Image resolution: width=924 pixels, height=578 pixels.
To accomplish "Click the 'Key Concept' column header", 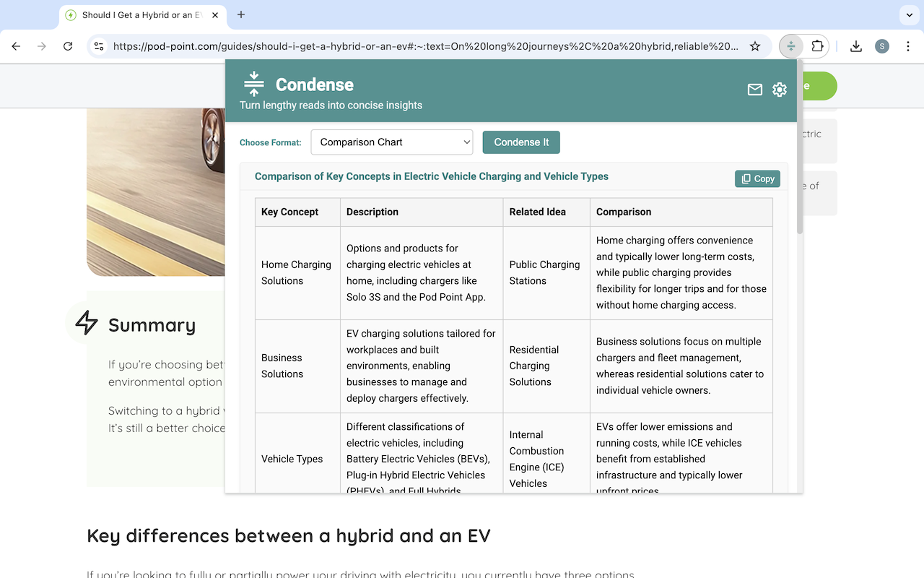I will pos(297,212).
